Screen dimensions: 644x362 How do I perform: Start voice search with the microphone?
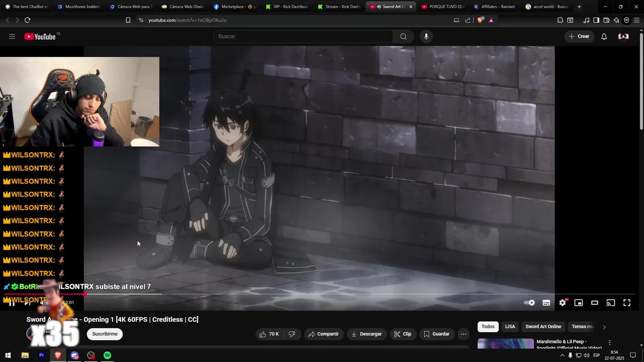426,36
